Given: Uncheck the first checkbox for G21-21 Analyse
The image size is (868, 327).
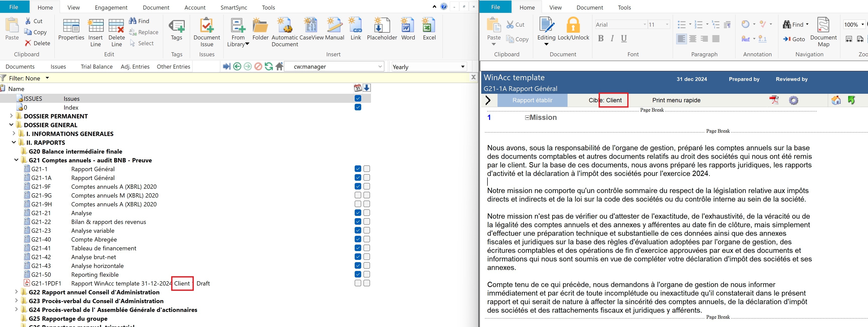Looking at the screenshot, I should (x=358, y=213).
